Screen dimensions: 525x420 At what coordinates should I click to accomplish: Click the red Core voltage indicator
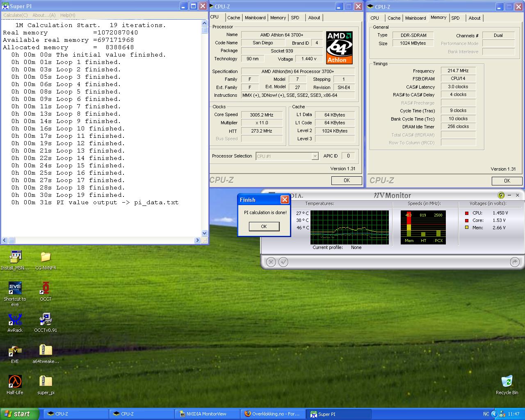pyautogui.click(x=467, y=220)
